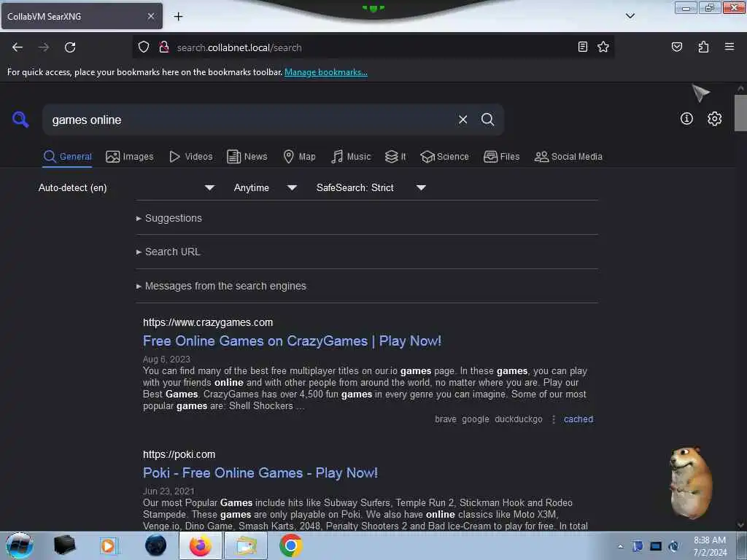Click the https://poki.com URL
The image size is (747, 560).
click(179, 454)
